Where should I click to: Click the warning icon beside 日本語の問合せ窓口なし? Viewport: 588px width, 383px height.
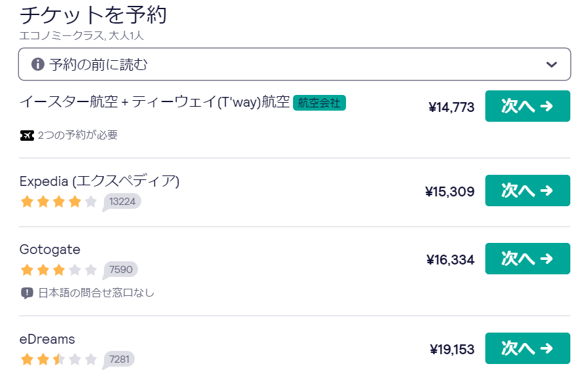click(27, 293)
